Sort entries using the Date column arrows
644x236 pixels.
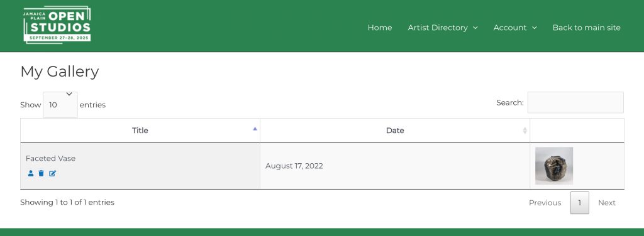click(525, 131)
